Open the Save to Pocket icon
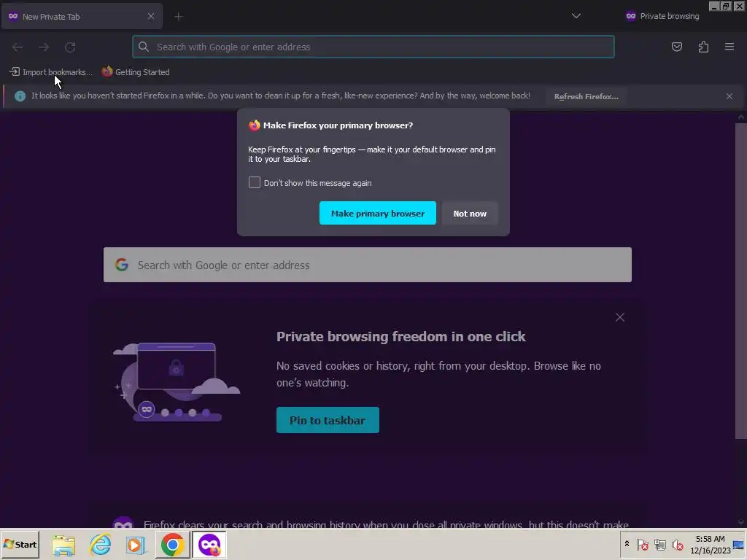 (676, 47)
